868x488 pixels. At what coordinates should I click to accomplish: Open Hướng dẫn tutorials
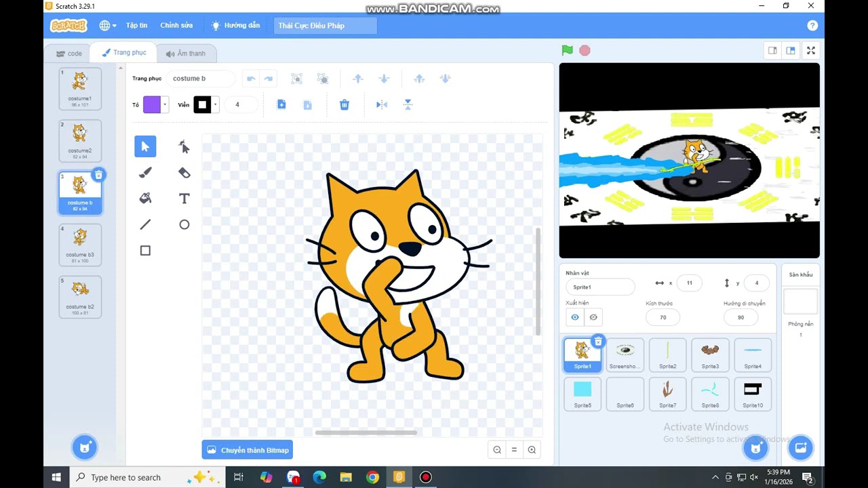coord(235,26)
